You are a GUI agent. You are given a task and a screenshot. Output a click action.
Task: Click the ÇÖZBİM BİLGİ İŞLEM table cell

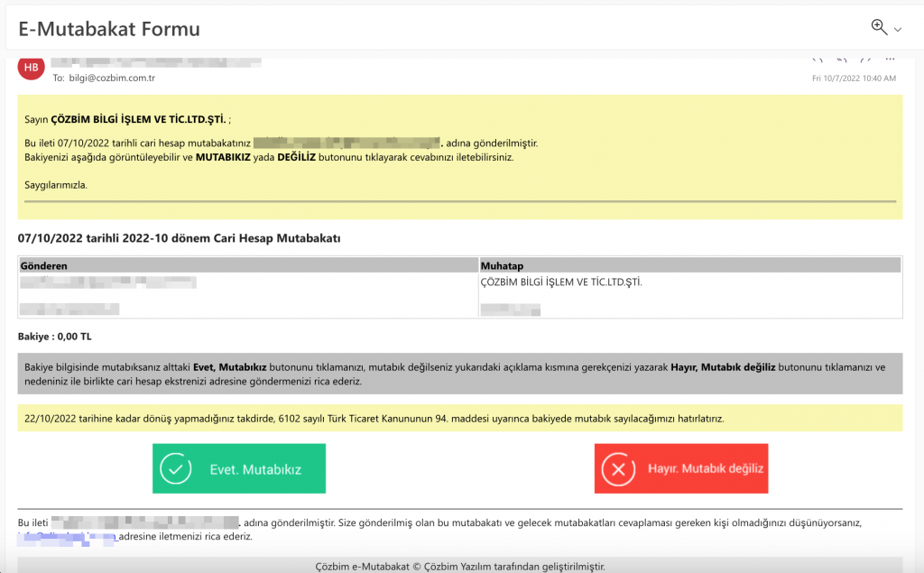(561, 282)
